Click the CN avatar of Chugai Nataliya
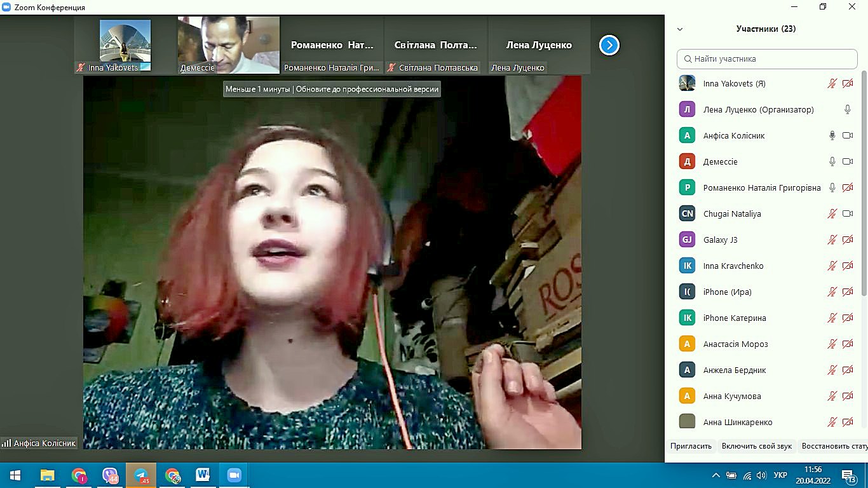The height and width of the screenshot is (488, 868). (x=687, y=213)
